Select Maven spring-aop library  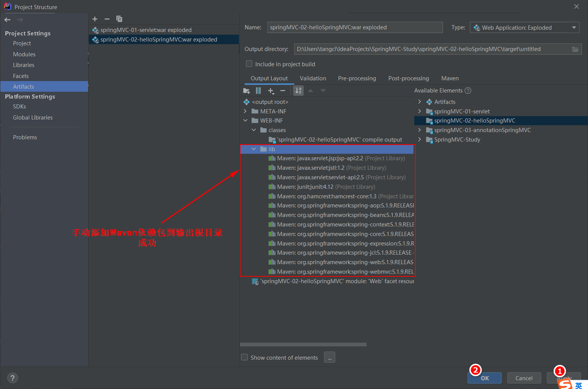(x=341, y=206)
